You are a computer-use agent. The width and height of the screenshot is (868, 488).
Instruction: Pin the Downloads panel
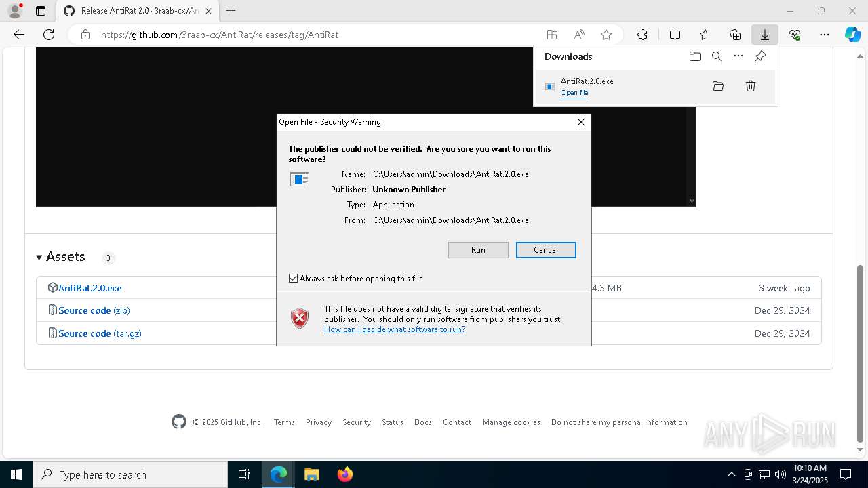click(760, 56)
